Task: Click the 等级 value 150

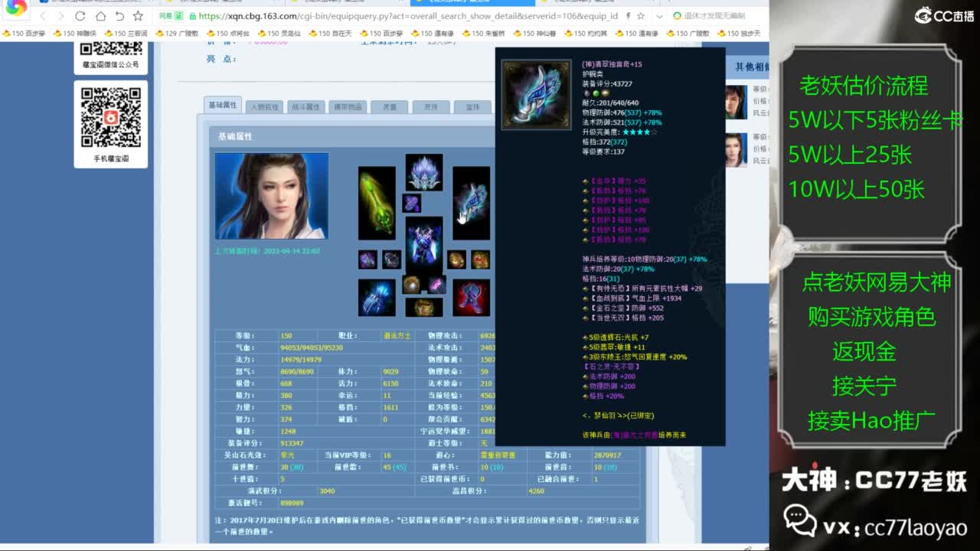Action: (x=286, y=335)
